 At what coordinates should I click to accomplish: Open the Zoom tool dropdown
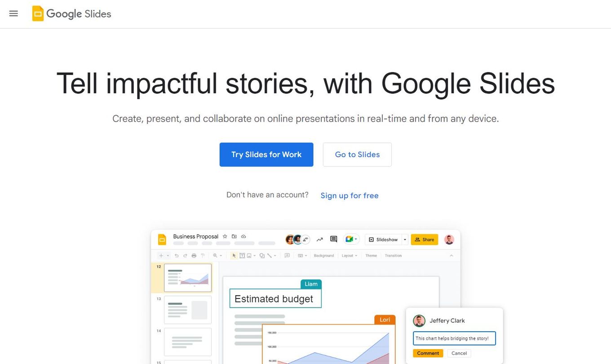(x=220, y=255)
